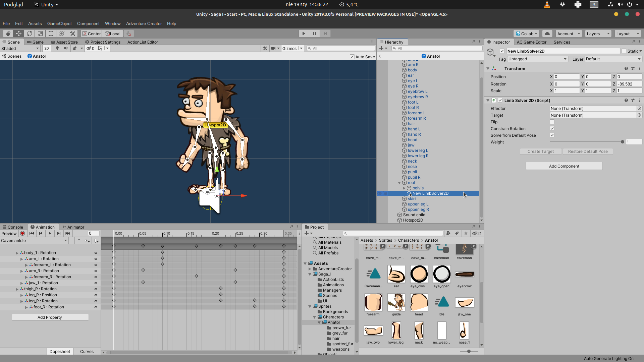Expand the pelvis hierarchy item

coord(404,188)
